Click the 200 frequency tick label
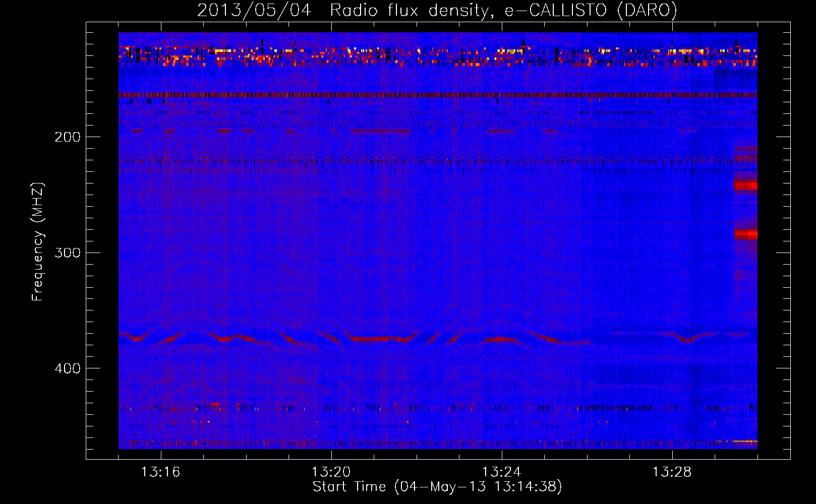816x504 pixels. pos(68,137)
